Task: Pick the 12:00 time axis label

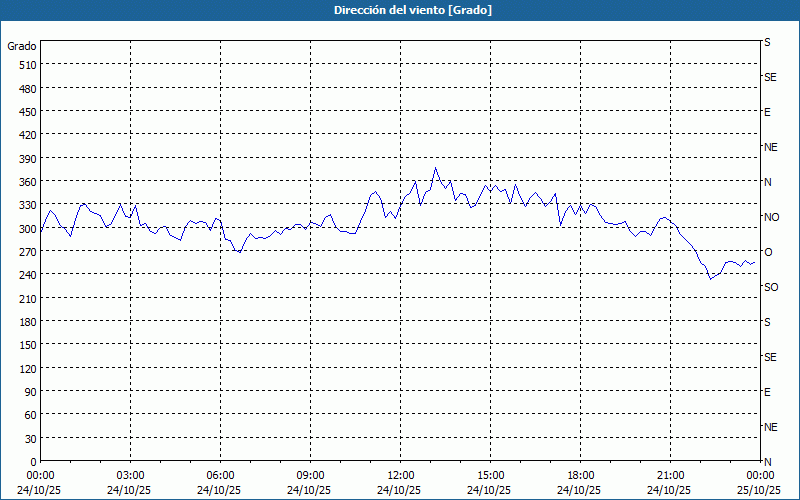Action: pyautogui.click(x=400, y=475)
